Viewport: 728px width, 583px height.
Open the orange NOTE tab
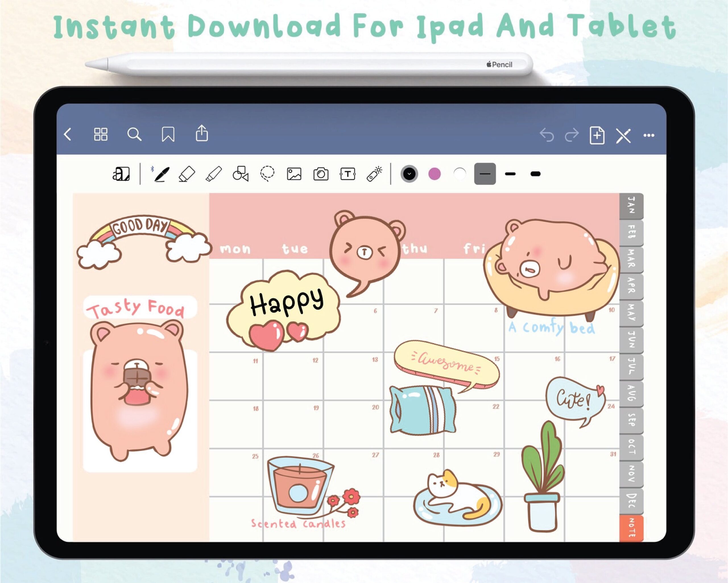pyautogui.click(x=631, y=528)
